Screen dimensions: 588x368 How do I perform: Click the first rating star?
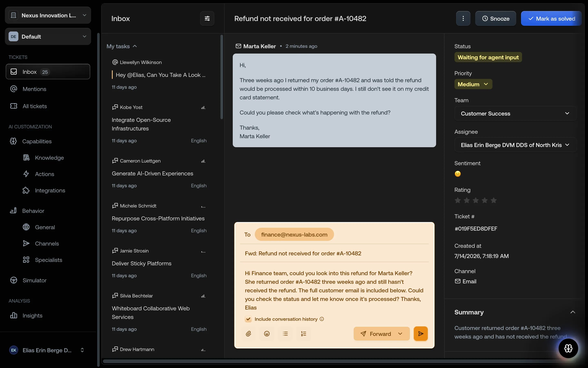point(458,200)
